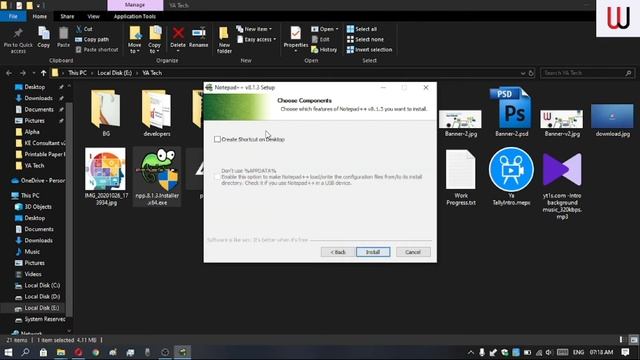
Task: Select the developers folder
Action: click(157, 113)
